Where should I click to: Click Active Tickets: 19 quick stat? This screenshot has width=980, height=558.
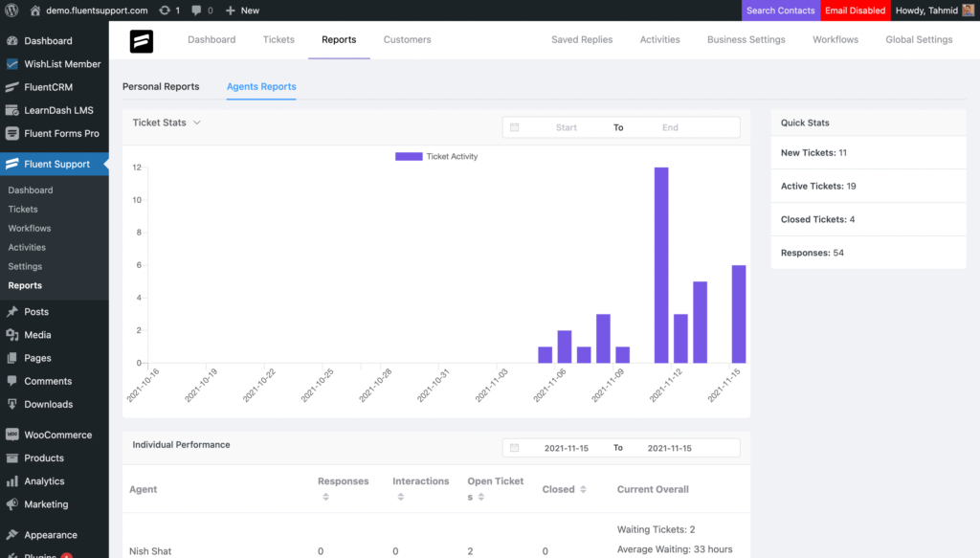pos(869,187)
